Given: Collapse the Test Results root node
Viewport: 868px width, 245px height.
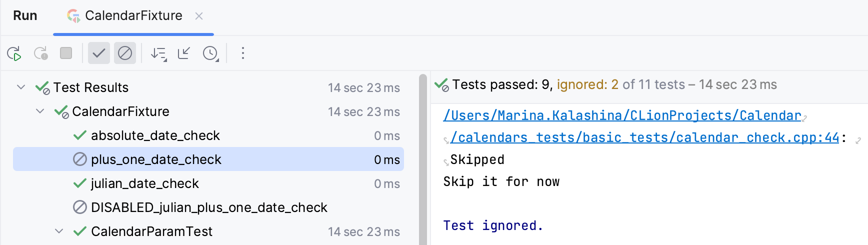Looking at the screenshot, I should (21, 87).
